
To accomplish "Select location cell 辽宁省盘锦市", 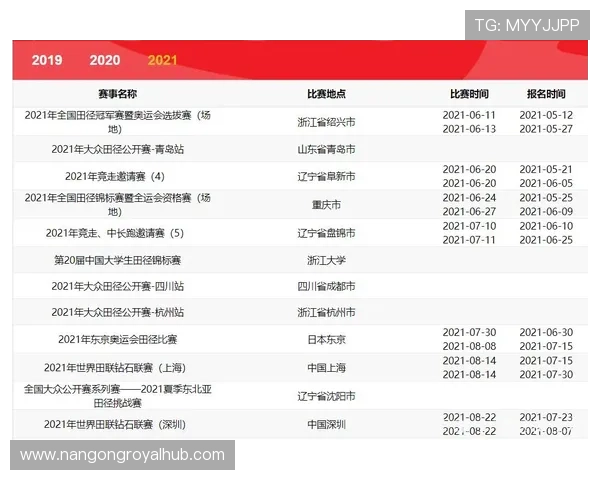I will [326, 233].
